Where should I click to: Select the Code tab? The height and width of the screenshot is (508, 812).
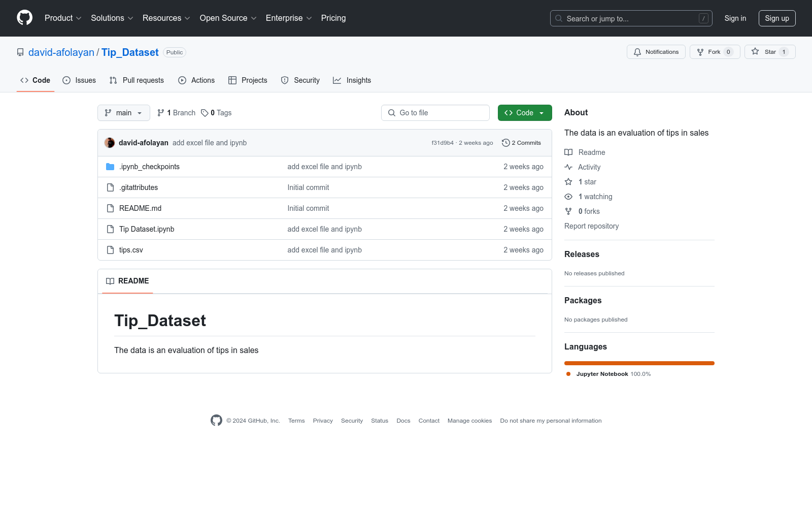[x=36, y=80]
